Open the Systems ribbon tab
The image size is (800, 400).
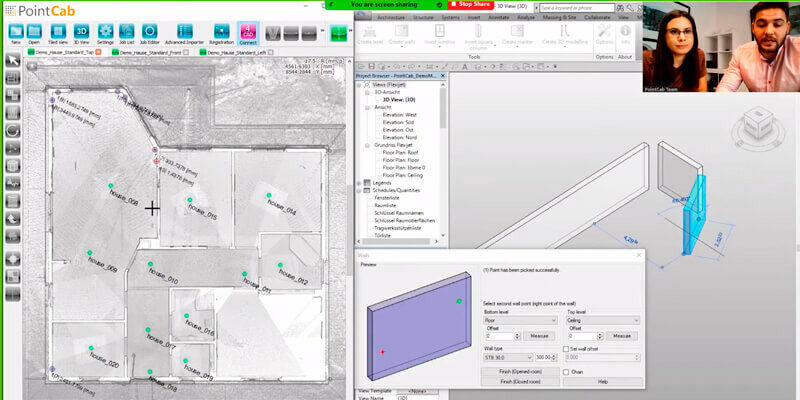pos(451,17)
